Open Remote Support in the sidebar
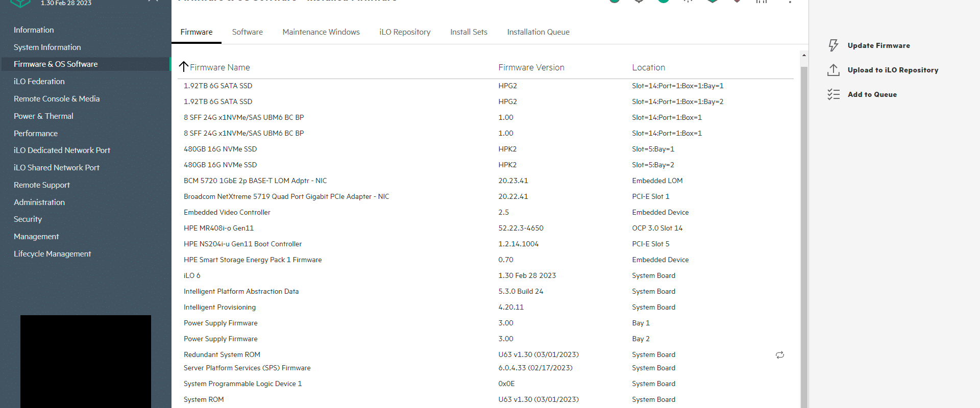 42,185
